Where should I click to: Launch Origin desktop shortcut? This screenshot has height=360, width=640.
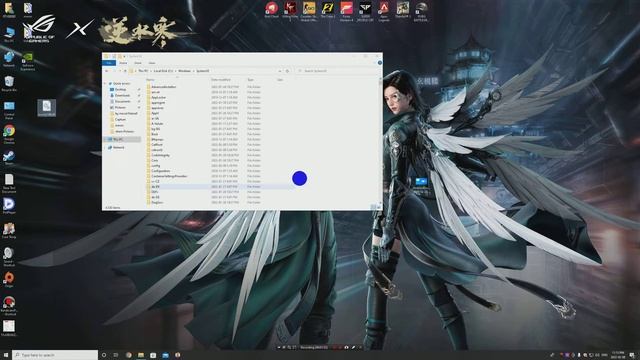click(x=9, y=280)
